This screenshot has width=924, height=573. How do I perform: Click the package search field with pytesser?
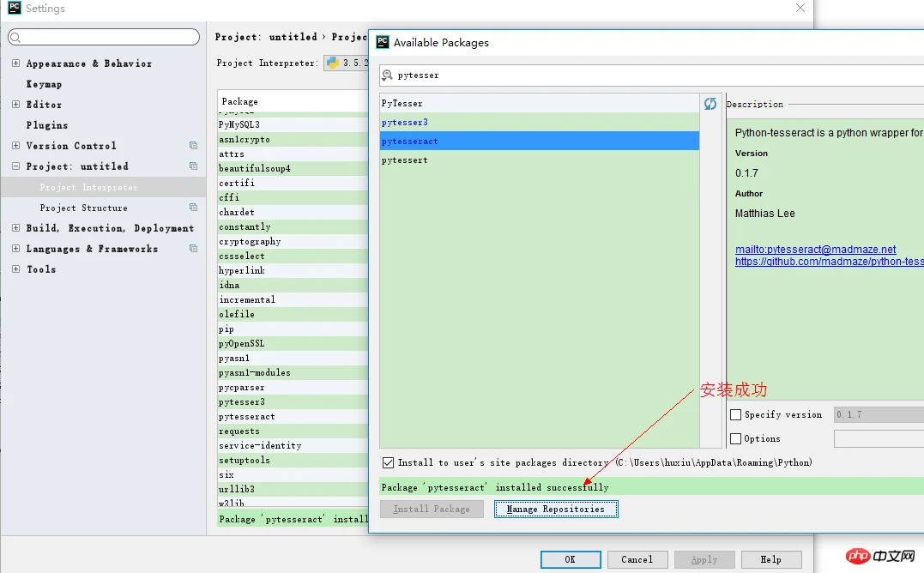652,75
